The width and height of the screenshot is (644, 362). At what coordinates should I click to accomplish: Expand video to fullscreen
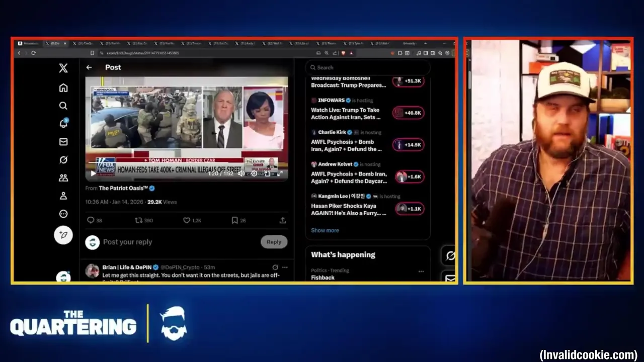[x=280, y=173]
